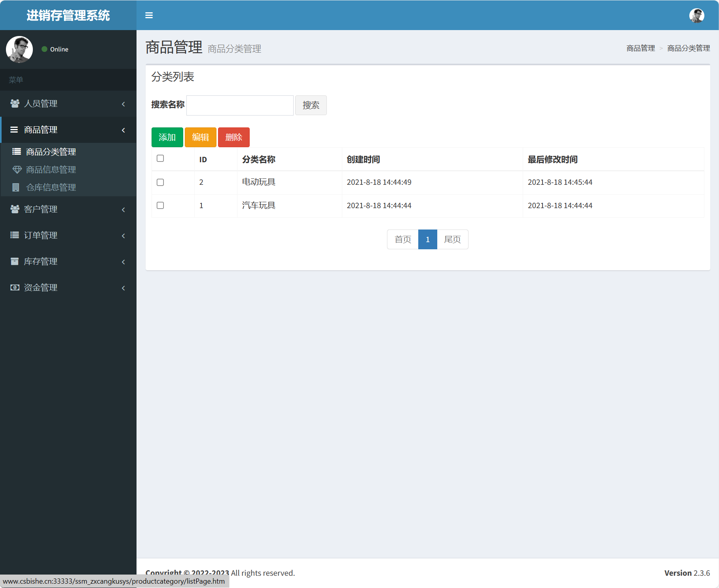Go to 尾页 in pagination
Screen dimensions: 719x588
click(x=452, y=239)
